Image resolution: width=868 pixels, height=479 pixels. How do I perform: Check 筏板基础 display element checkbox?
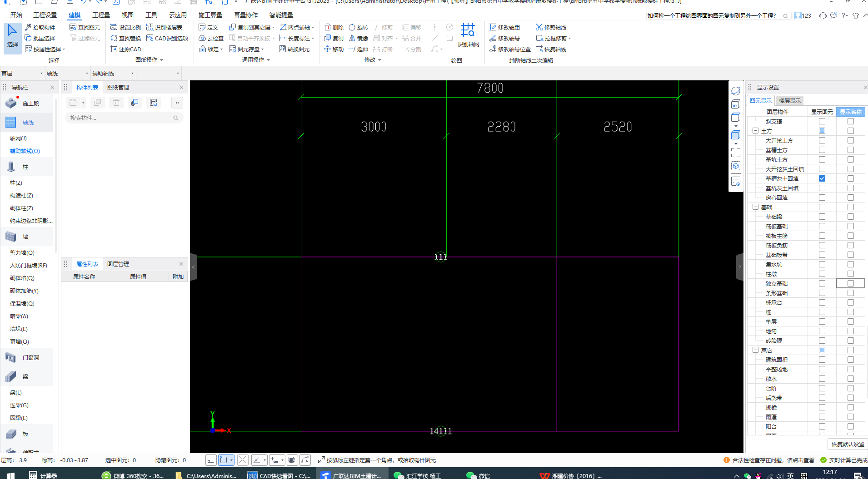(822, 226)
